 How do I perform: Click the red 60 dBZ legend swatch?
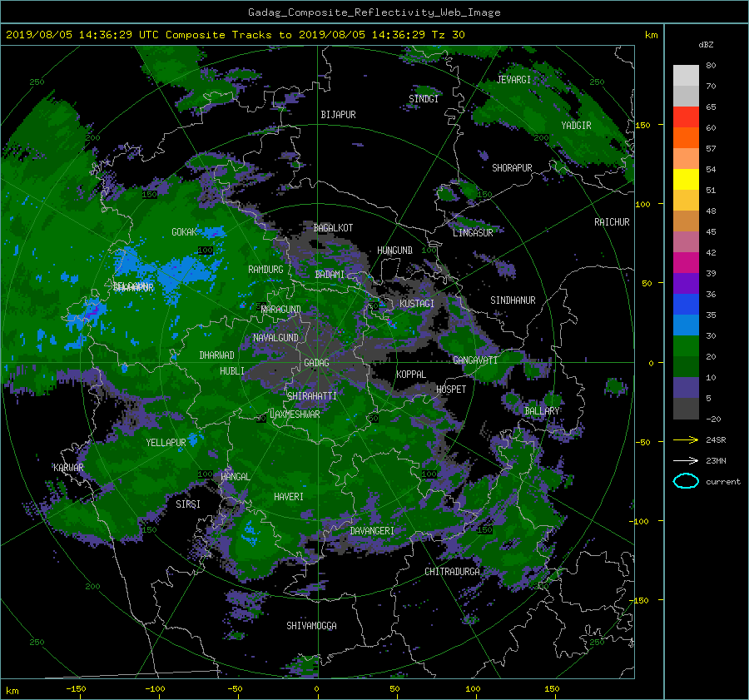click(x=686, y=117)
